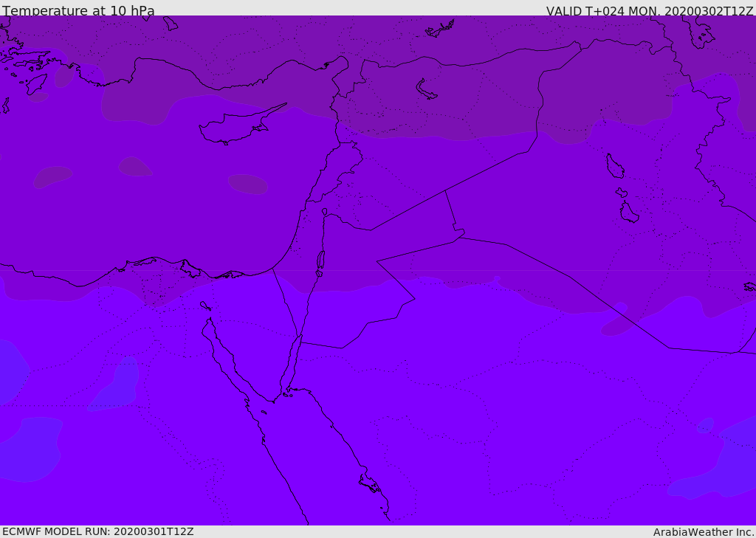Click the elongated lake outline in northern Syria
756x538 pixels.
pos(427,89)
